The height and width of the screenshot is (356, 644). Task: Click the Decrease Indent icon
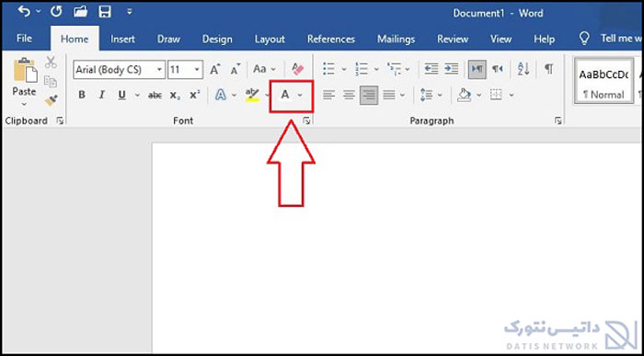click(x=431, y=69)
